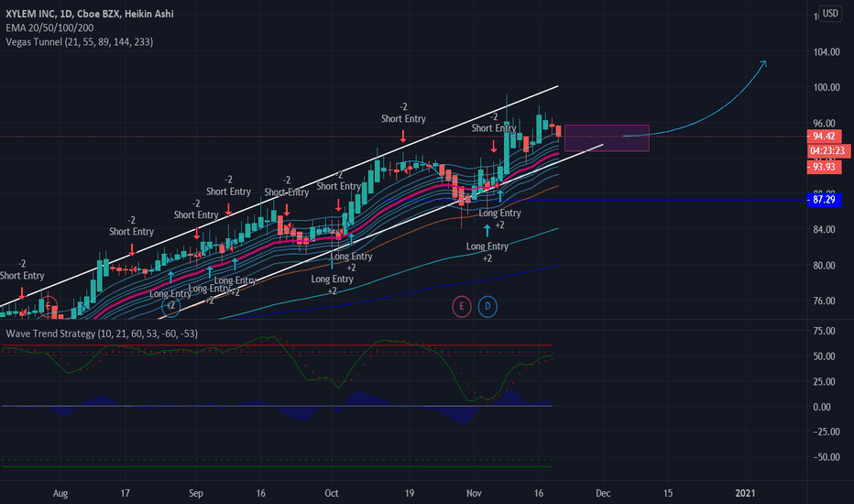Screen dimensions: 854x504
Task: Click the 2021 label on time axis
Action: pyautogui.click(x=745, y=493)
